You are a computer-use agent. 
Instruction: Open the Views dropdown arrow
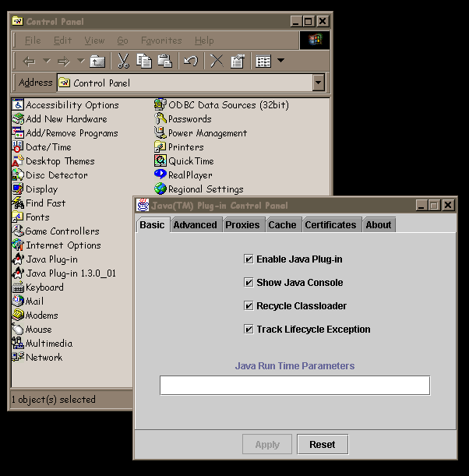click(x=280, y=60)
